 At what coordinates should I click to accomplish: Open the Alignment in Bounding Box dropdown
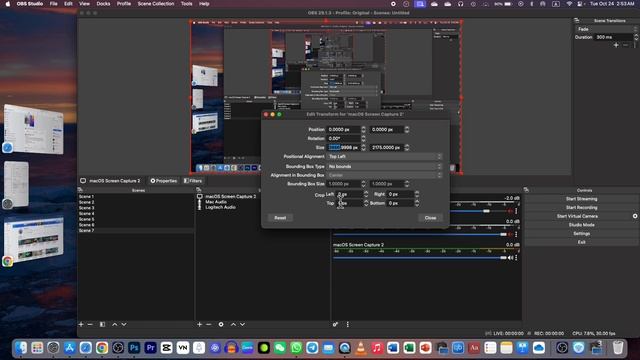pos(384,175)
